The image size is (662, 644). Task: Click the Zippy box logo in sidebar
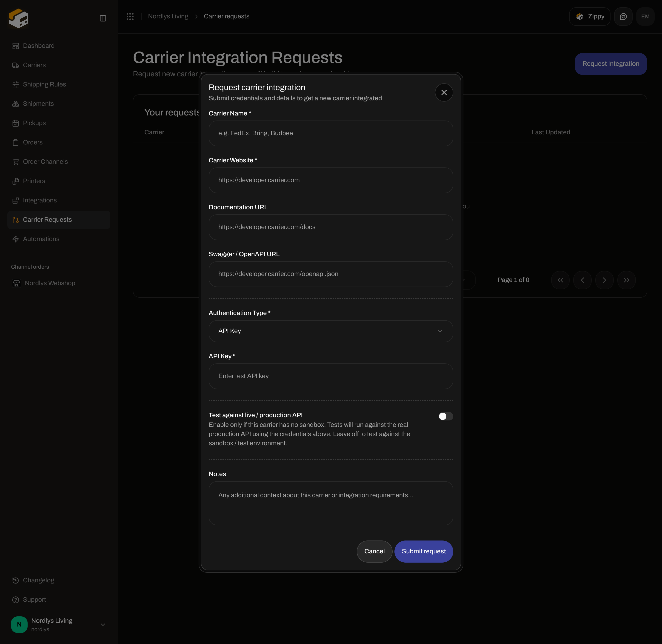tap(18, 18)
